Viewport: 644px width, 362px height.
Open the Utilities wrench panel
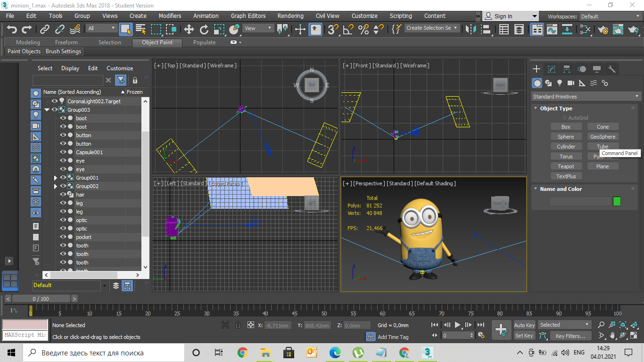pos(612,69)
